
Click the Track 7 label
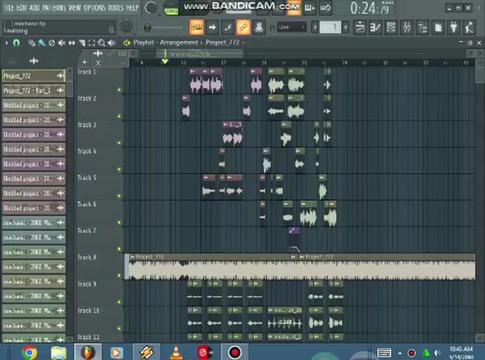[x=87, y=231]
